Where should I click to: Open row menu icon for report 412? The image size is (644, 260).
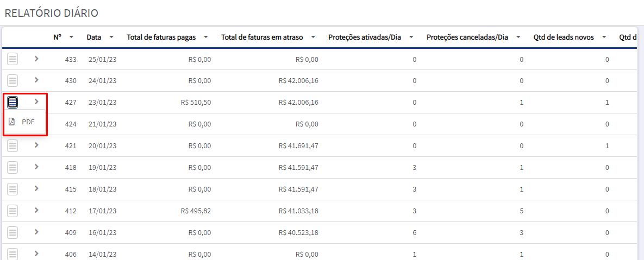pos(12,211)
